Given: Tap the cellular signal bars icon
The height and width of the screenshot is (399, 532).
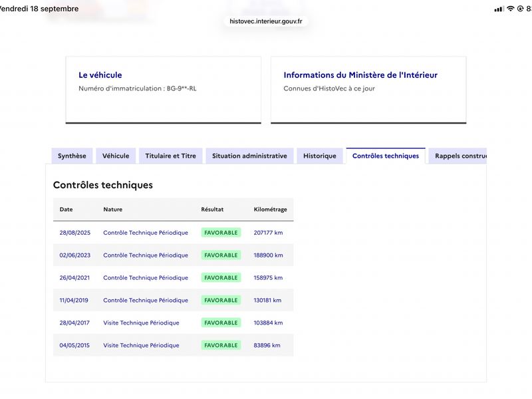Looking at the screenshot, I should pyautogui.click(x=499, y=9).
